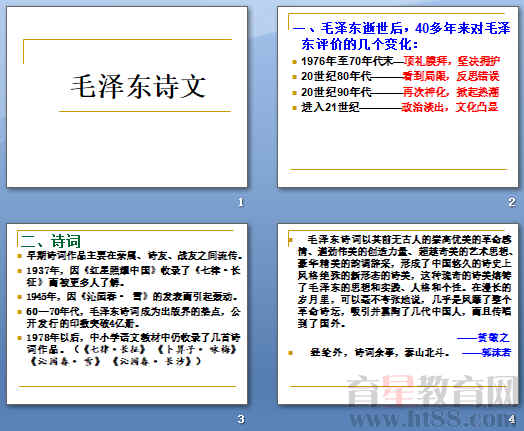Select slide 2 thumbnail about 40多年来评价变化

point(398,97)
